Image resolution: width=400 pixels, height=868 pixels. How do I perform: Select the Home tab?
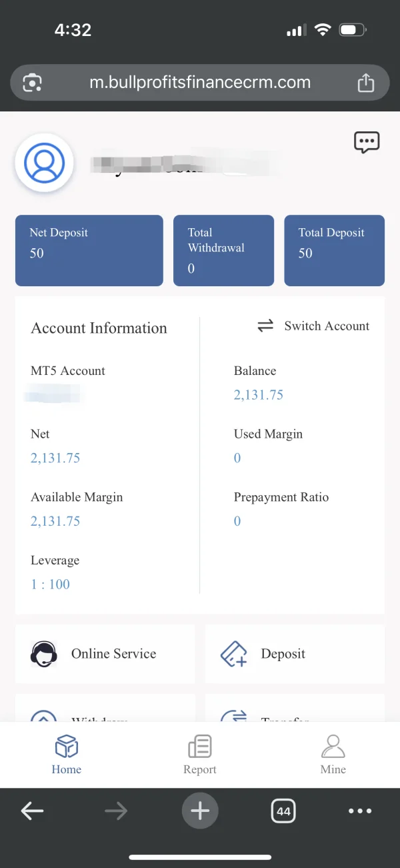[67, 755]
